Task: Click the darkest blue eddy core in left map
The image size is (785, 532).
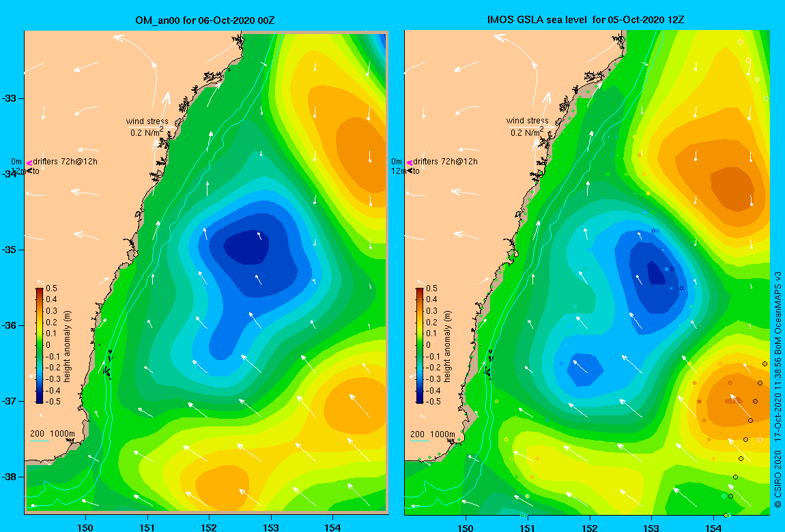Action: [x=246, y=246]
